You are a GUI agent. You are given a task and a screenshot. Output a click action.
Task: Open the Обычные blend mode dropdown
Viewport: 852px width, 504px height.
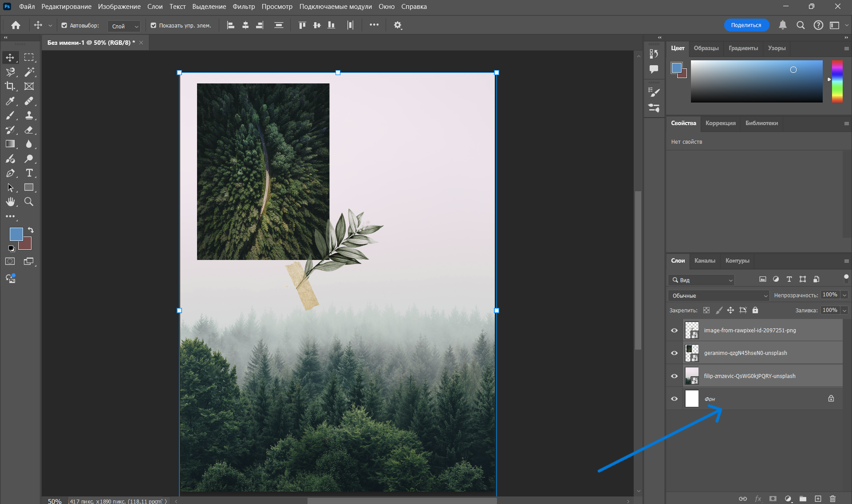[719, 295]
